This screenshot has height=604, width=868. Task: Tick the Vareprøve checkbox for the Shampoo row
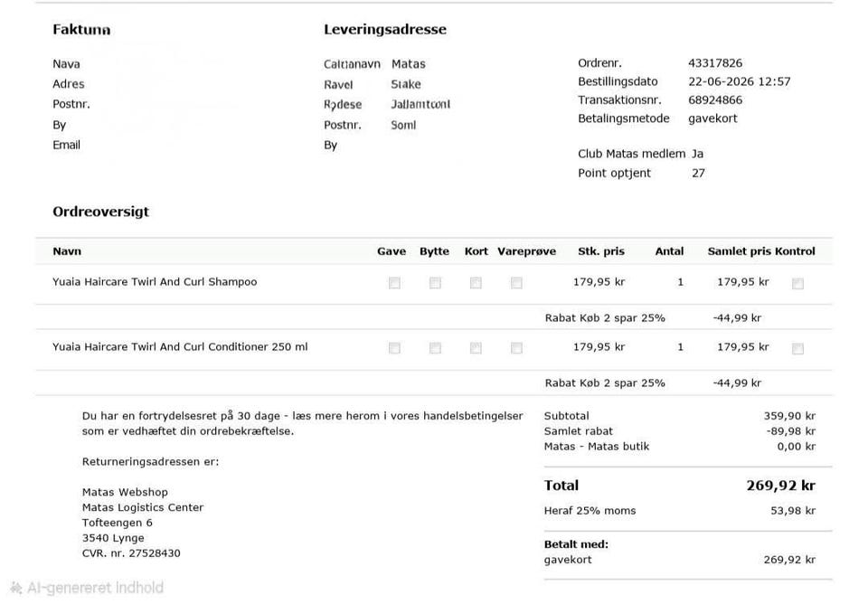pos(516,283)
